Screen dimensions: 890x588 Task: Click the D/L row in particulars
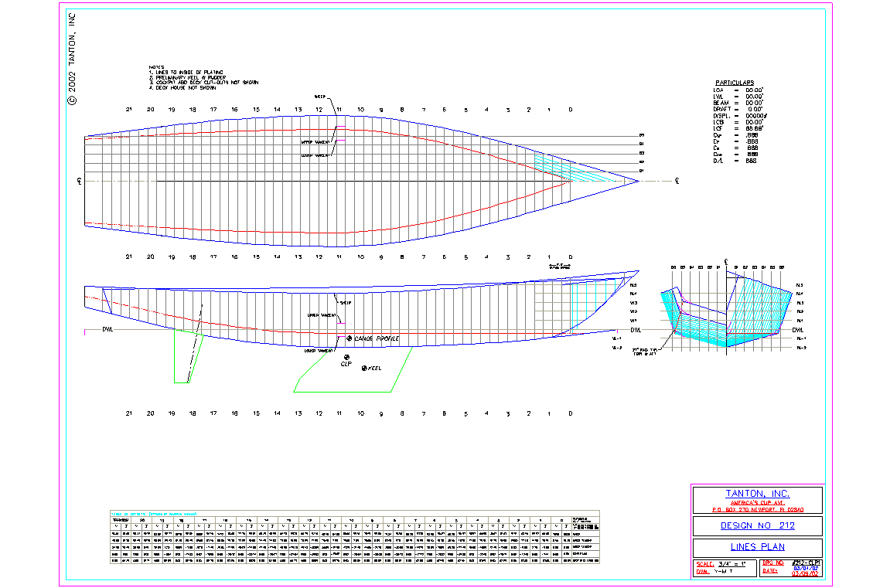(x=735, y=161)
